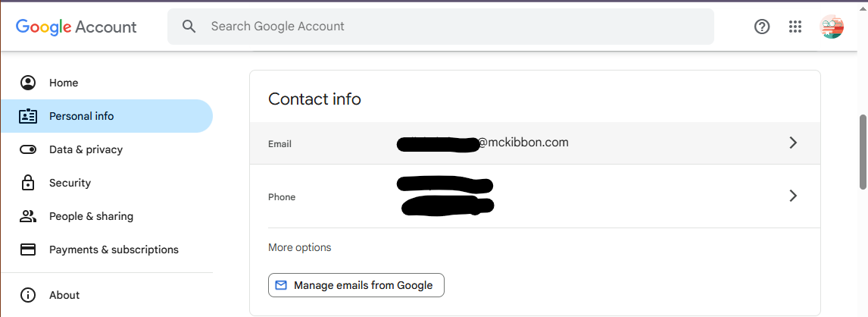The image size is (868, 317).
Task: Open the Help question mark icon
Action: click(x=762, y=27)
